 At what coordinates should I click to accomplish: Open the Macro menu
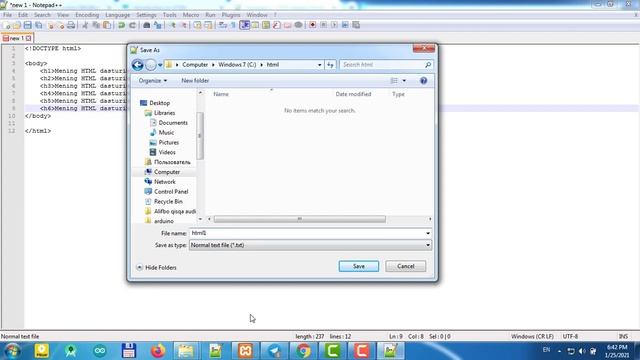[x=191, y=15]
